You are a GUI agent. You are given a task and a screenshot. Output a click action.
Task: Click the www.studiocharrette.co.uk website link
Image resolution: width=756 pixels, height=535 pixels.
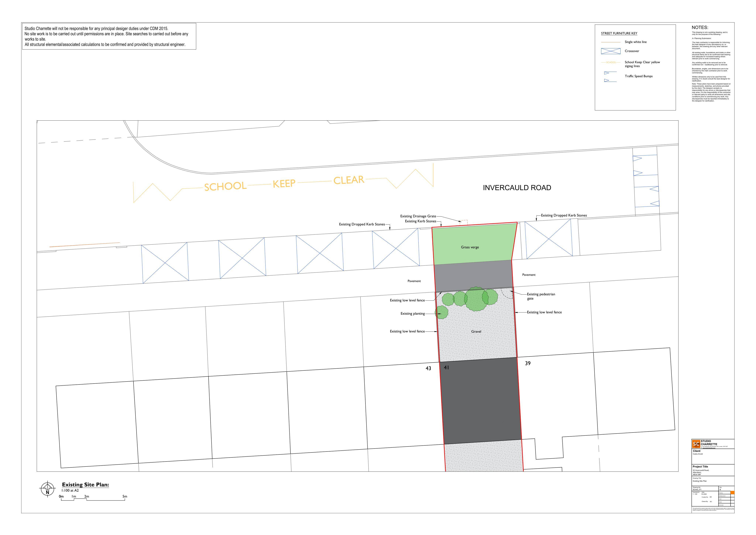click(709, 448)
